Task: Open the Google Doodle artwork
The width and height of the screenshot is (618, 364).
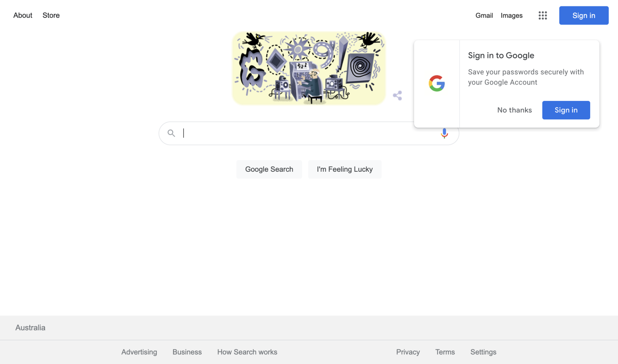Action: coord(309,68)
